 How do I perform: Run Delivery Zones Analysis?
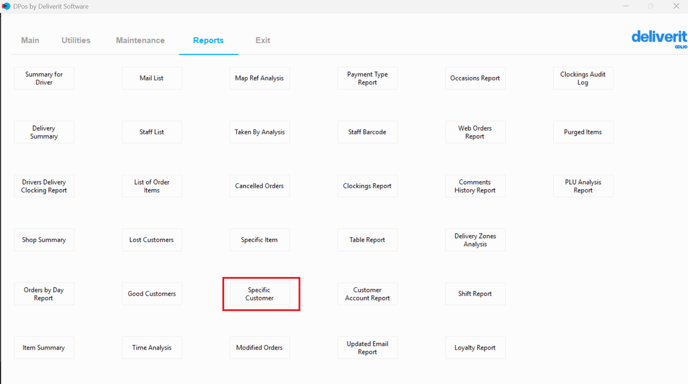pyautogui.click(x=475, y=240)
